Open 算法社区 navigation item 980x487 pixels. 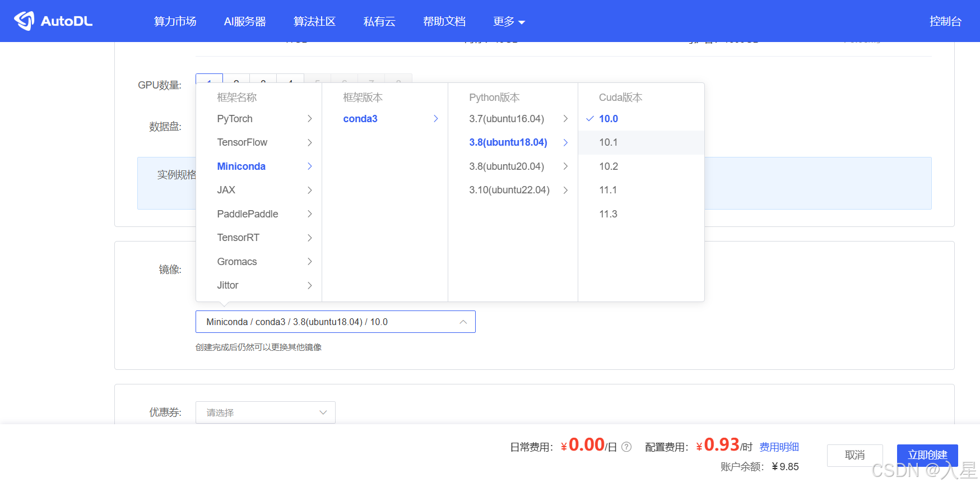315,21
